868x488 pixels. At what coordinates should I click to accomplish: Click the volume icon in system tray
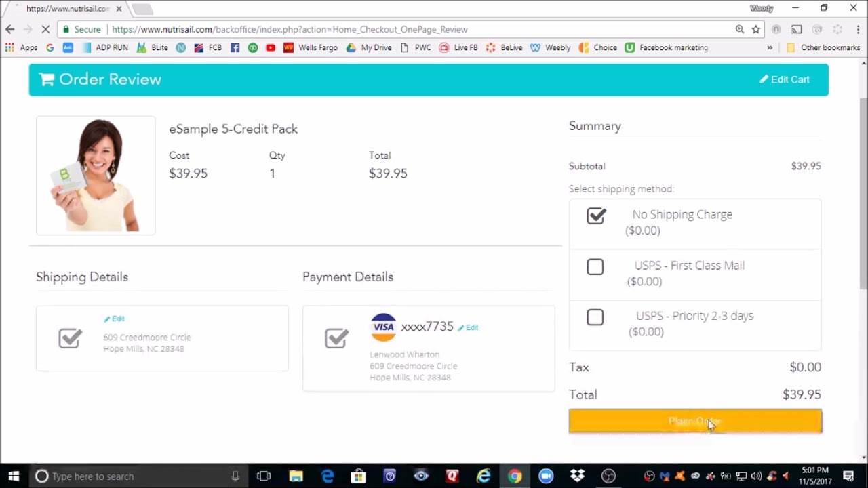click(x=756, y=476)
